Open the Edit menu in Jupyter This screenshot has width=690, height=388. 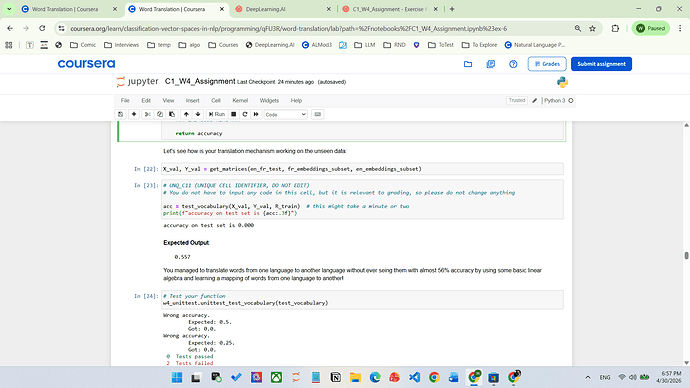coord(146,101)
